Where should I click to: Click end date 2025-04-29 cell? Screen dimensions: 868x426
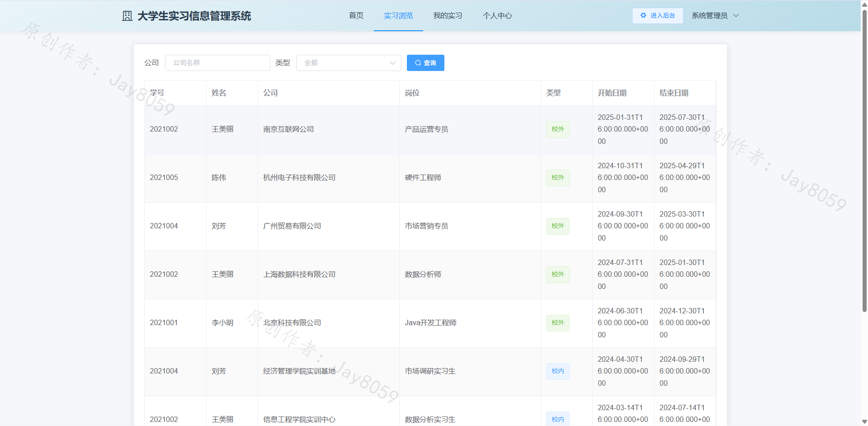coord(685,178)
